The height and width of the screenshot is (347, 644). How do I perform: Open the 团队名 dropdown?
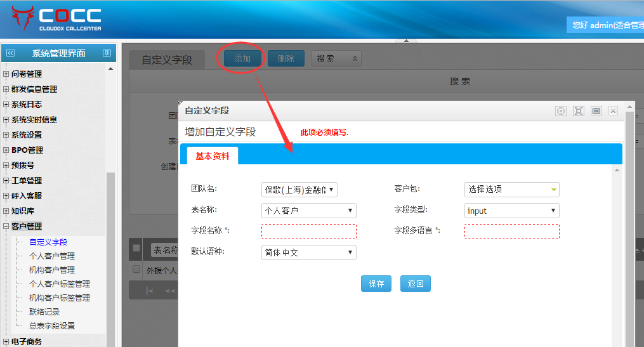299,190
